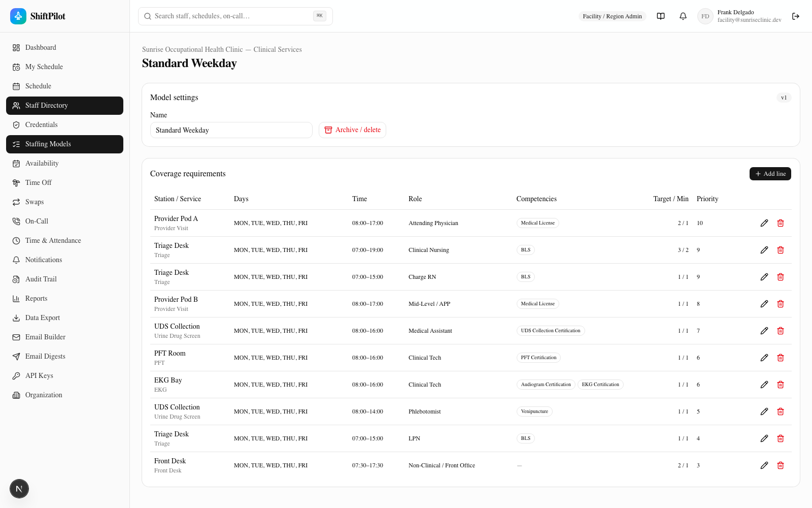Delete the Charge RN Triage Desk line

pyautogui.click(x=781, y=277)
